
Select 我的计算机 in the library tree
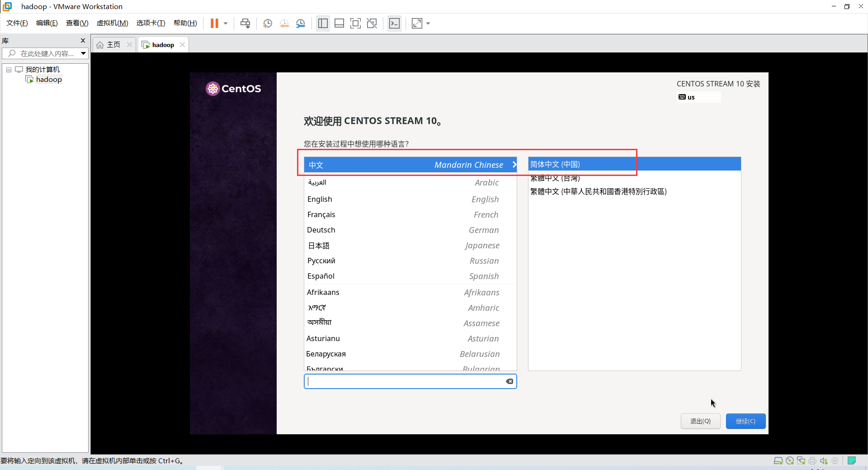[42, 69]
